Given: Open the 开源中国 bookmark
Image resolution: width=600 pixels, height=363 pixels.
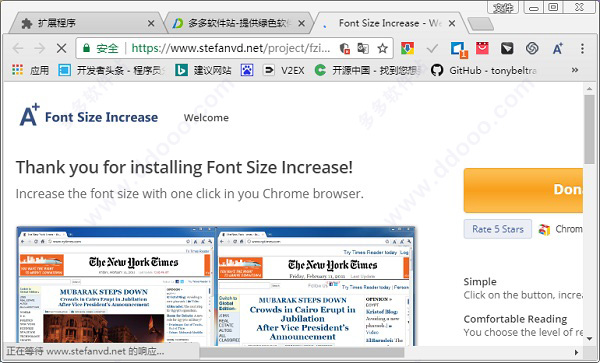Looking at the screenshot, I should 368,70.
